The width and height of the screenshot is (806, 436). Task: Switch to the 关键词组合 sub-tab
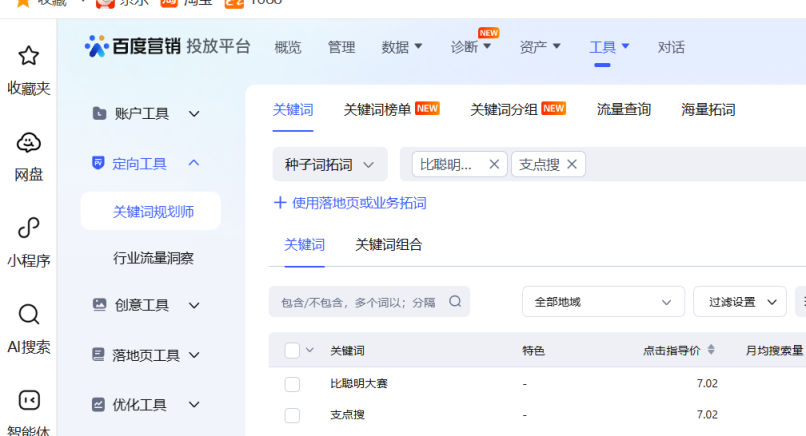point(389,245)
